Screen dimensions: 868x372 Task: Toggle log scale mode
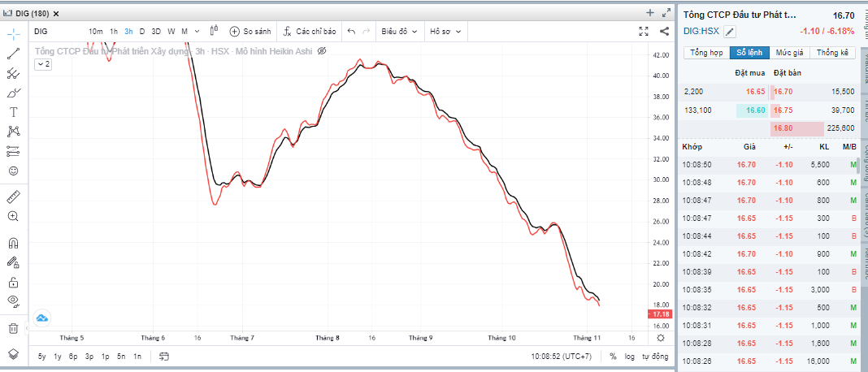point(630,357)
